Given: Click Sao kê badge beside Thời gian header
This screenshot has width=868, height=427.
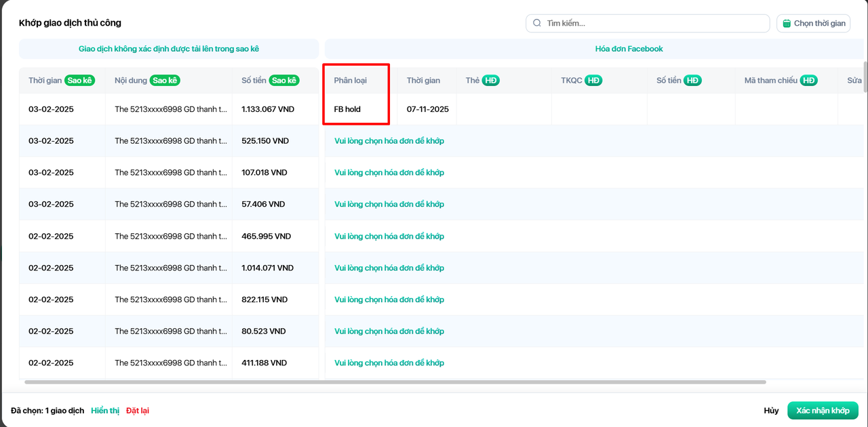Looking at the screenshot, I should tap(79, 80).
